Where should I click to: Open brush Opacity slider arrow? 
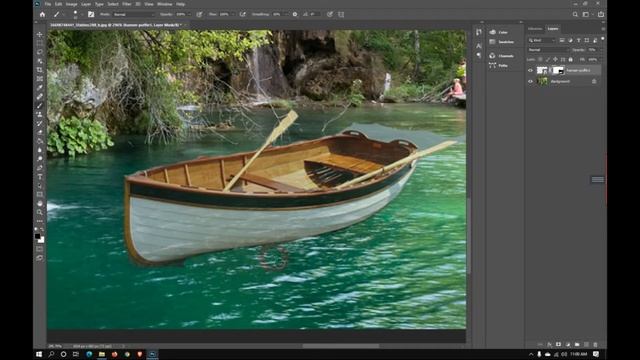point(189,14)
